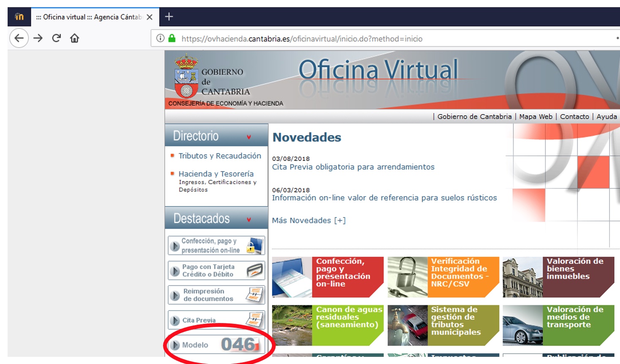This screenshot has width=620, height=364.
Task: Open Cita Previa obligatoria para arrendamientos news
Action: (x=353, y=167)
